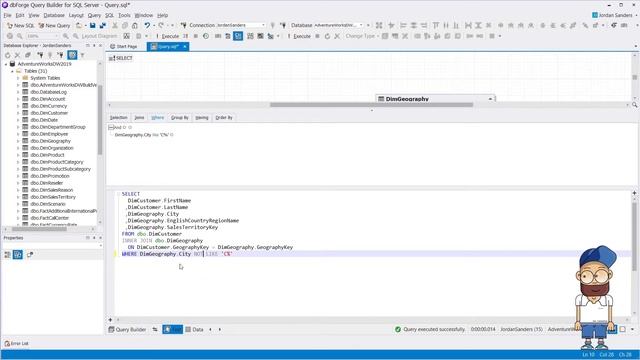This screenshot has height=360, width=640.
Task: Switch to the Data view tab
Action: (x=194, y=329)
